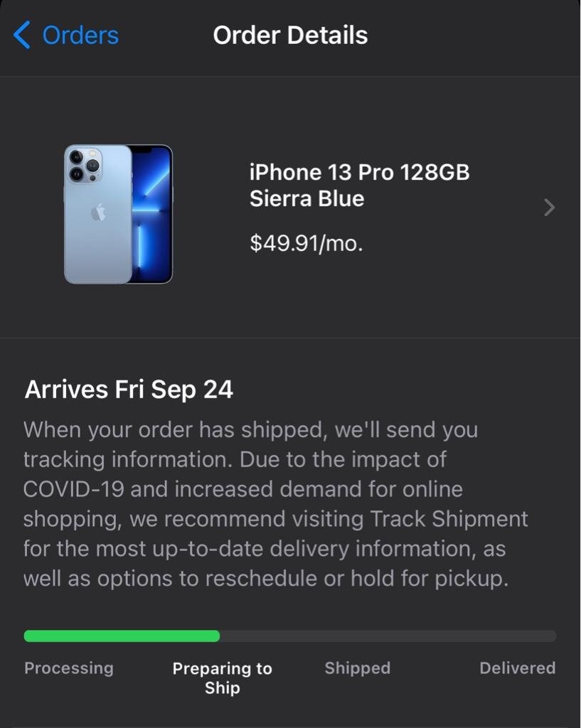The height and width of the screenshot is (728, 581).
Task: Expand item details with right chevron
Action: pos(550,208)
